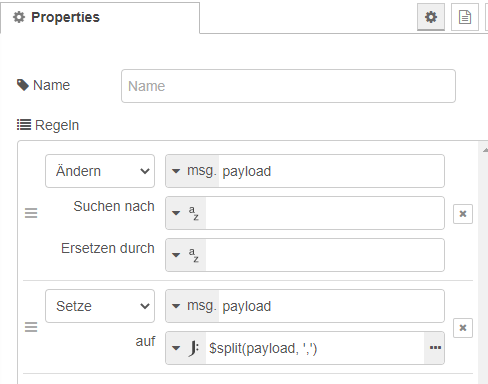This screenshot has width=488, height=384.
Task: Click the Suchen nach text field
Action: coord(325,213)
